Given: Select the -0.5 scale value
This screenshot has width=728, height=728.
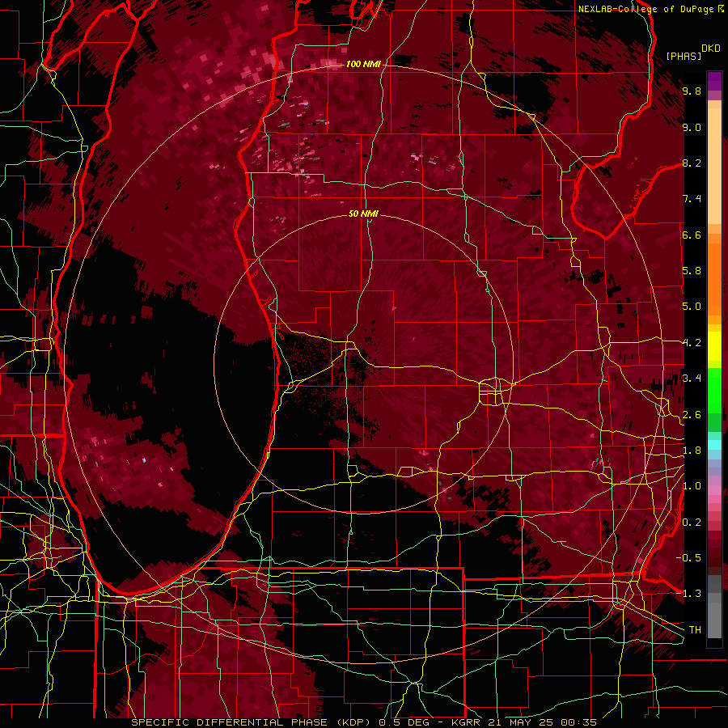Looking at the screenshot, I should pyautogui.click(x=690, y=558).
